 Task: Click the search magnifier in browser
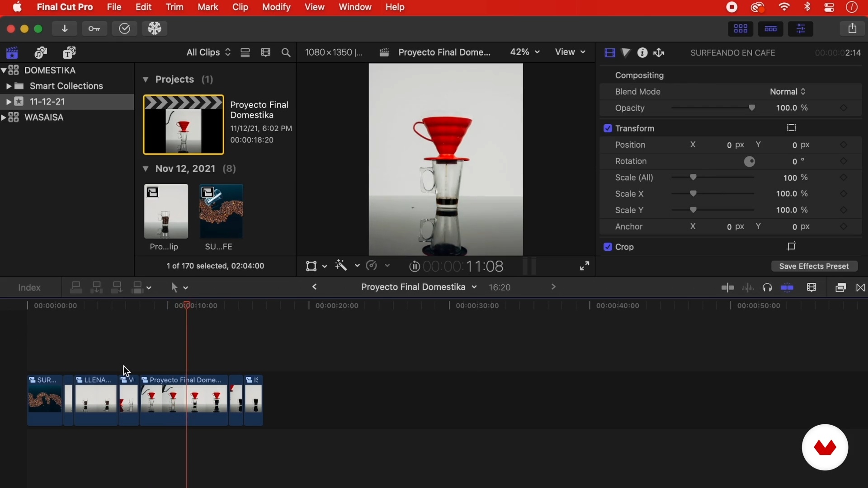coord(286,53)
